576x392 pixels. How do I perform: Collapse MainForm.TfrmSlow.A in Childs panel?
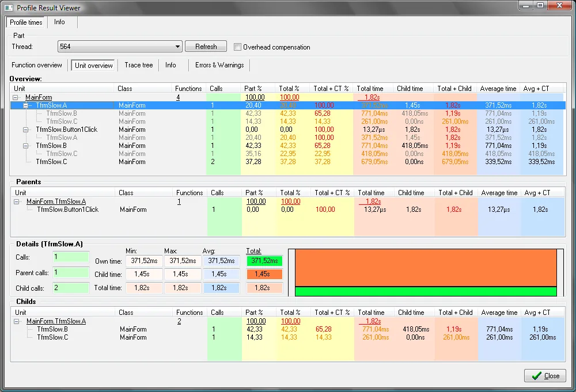point(17,321)
